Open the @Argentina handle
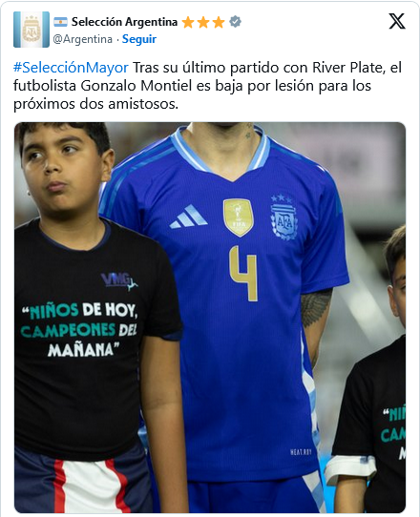 click(x=82, y=39)
